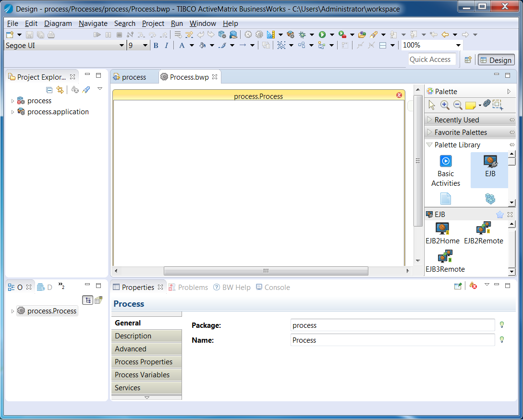Expand the process.application tree node
This screenshot has height=420, width=523.
[12, 112]
